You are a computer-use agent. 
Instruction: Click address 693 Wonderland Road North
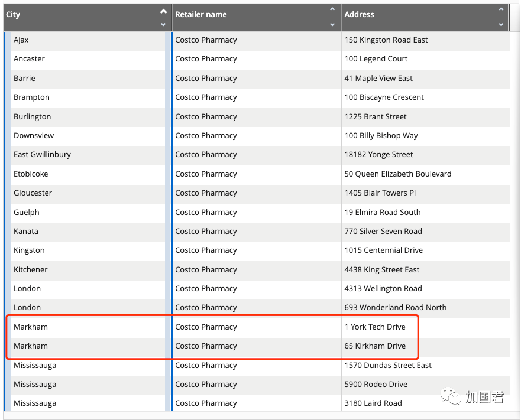pos(396,307)
